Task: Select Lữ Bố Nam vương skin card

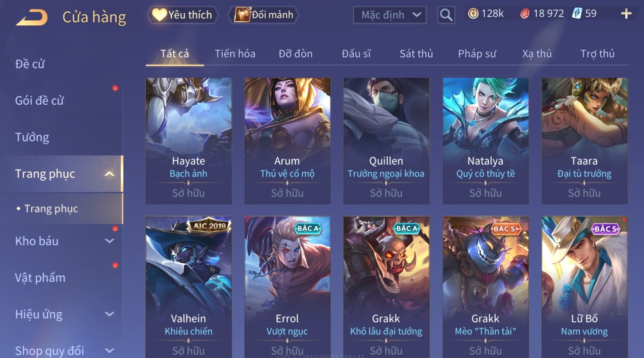Action: [x=584, y=287]
